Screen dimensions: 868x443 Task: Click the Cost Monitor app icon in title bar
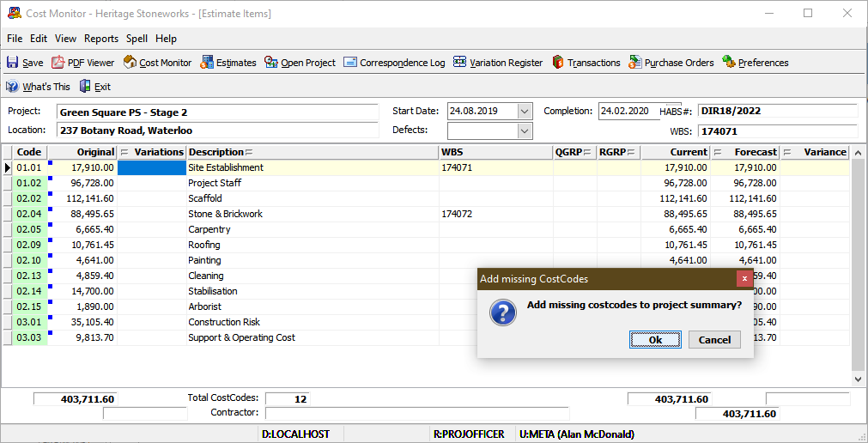click(x=15, y=13)
